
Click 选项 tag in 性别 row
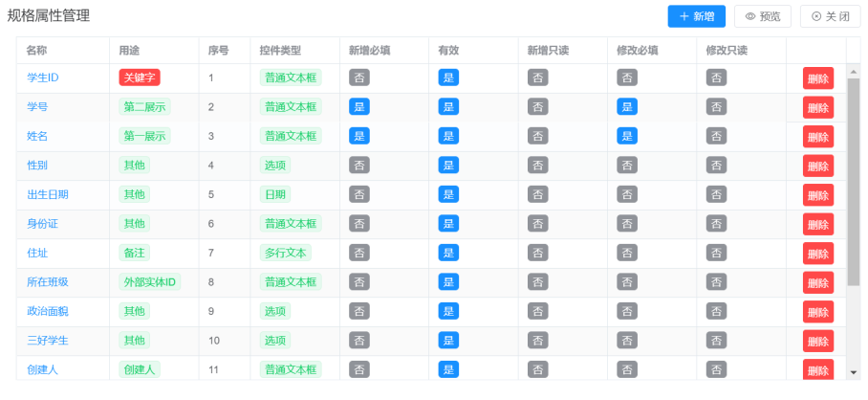[x=275, y=166]
